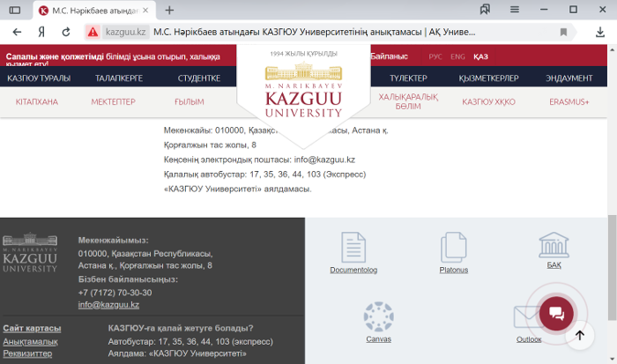Screen dimensions: 617x364
Task: Open СТУДЕНТКЕ menu
Action: (x=199, y=78)
